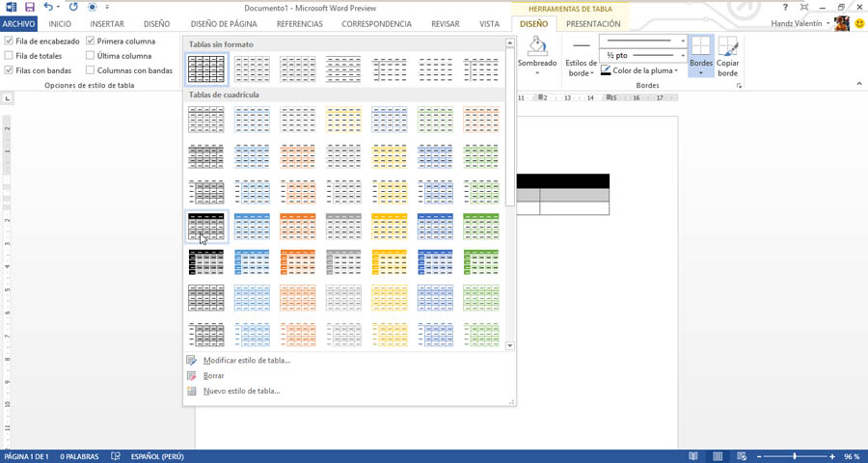Enable the Última columna checkbox

91,56
